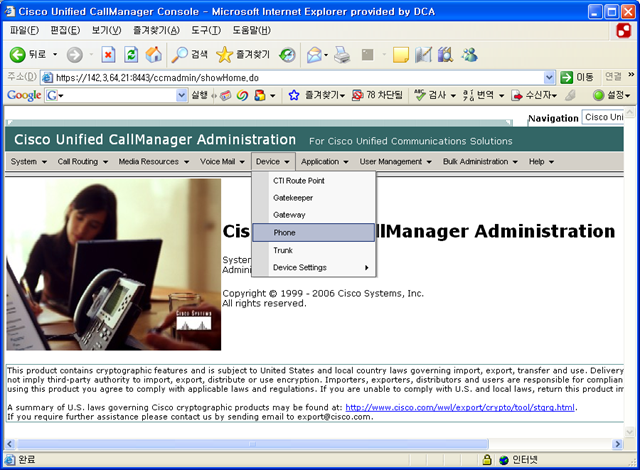Click the 78 popup blocked icon
Screen dimensions: 640x470
point(357,95)
